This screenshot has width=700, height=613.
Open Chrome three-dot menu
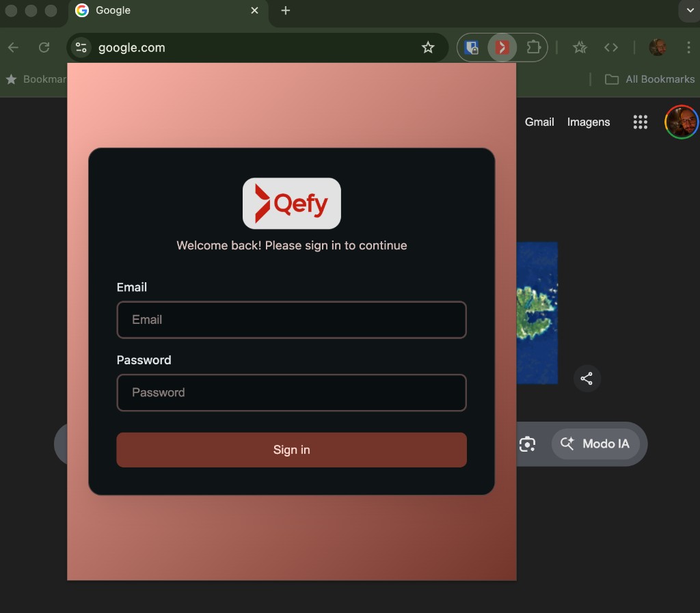click(x=688, y=47)
